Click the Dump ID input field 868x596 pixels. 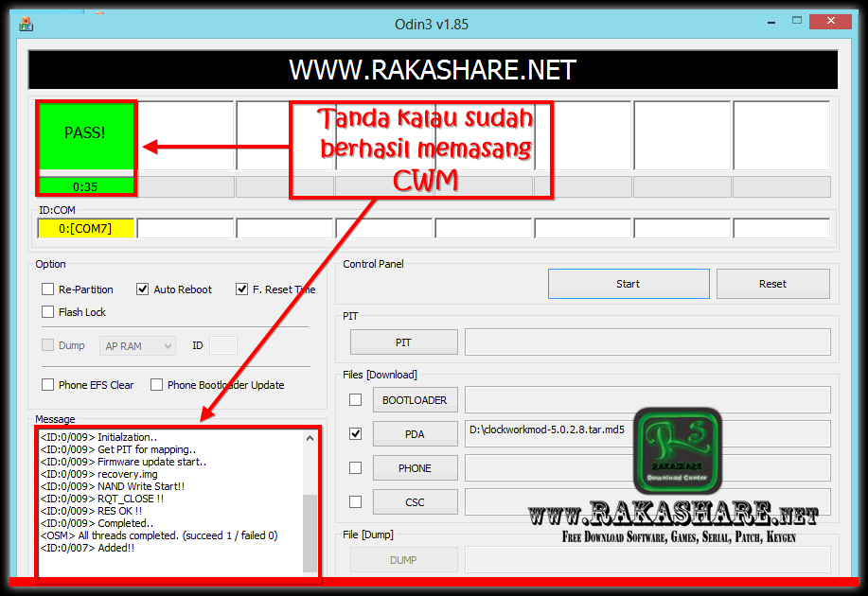pos(223,345)
